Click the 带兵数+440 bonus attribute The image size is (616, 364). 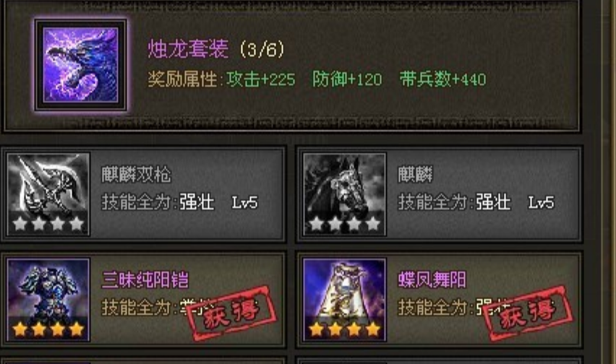[443, 79]
